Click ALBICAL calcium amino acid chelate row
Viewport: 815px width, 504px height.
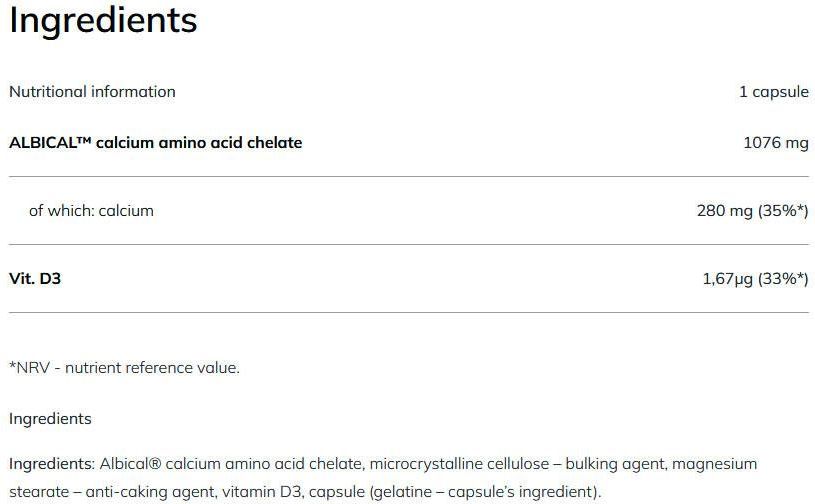pos(409,143)
